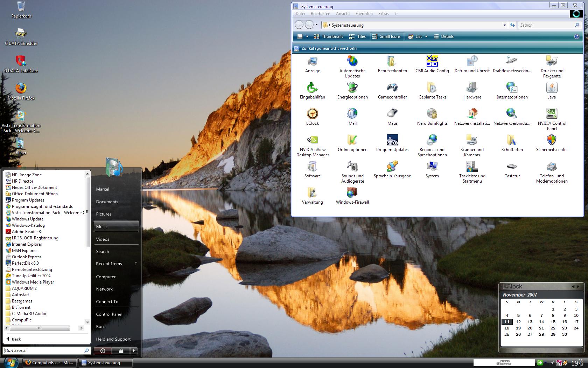Open the Extras menu
Viewport: 588px width, 368px height.
click(383, 14)
